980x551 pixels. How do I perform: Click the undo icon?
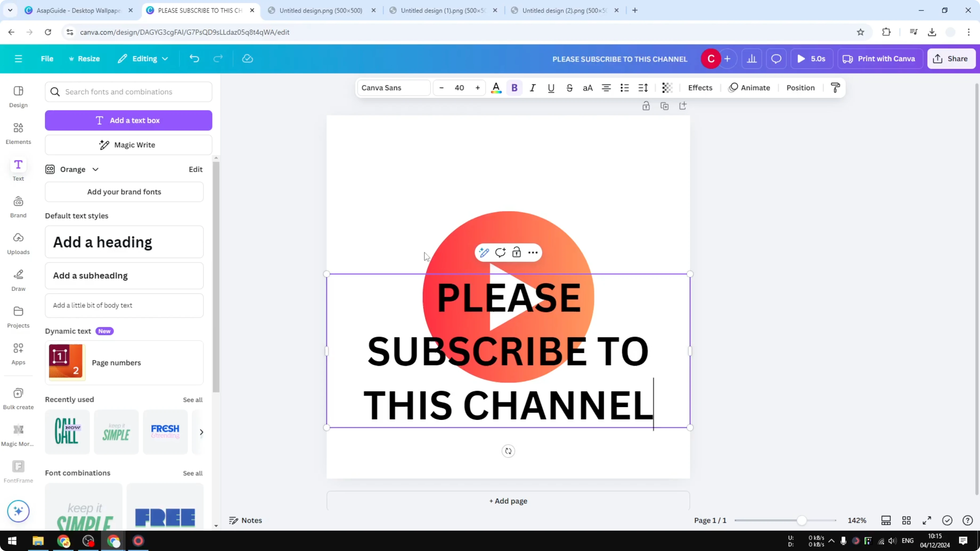[x=194, y=59]
